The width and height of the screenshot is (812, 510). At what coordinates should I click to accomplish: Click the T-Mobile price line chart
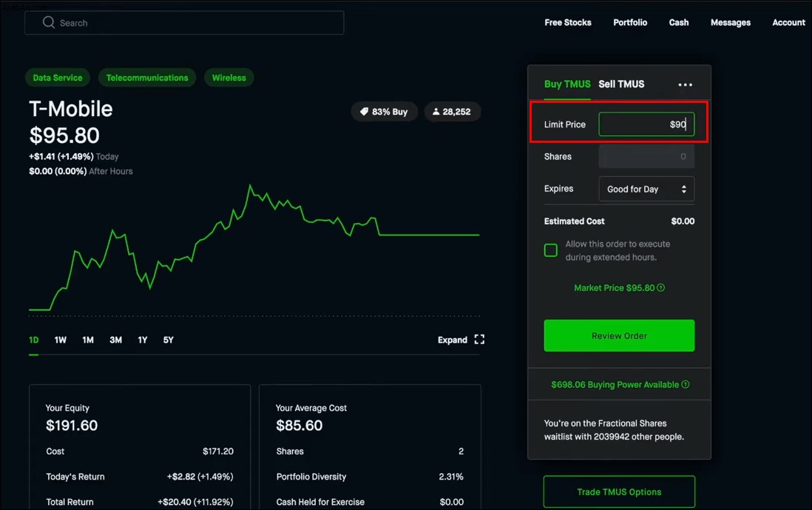click(x=254, y=248)
